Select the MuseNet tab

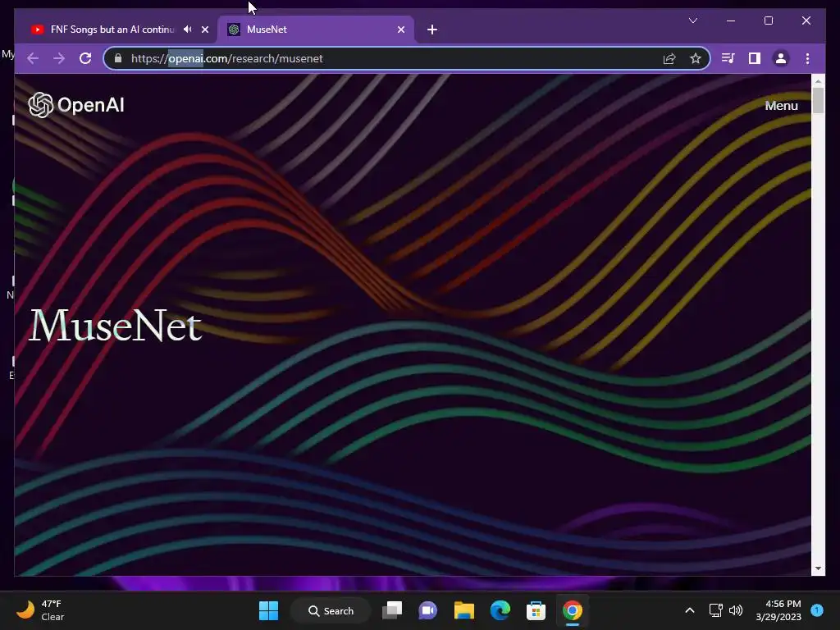click(316, 30)
